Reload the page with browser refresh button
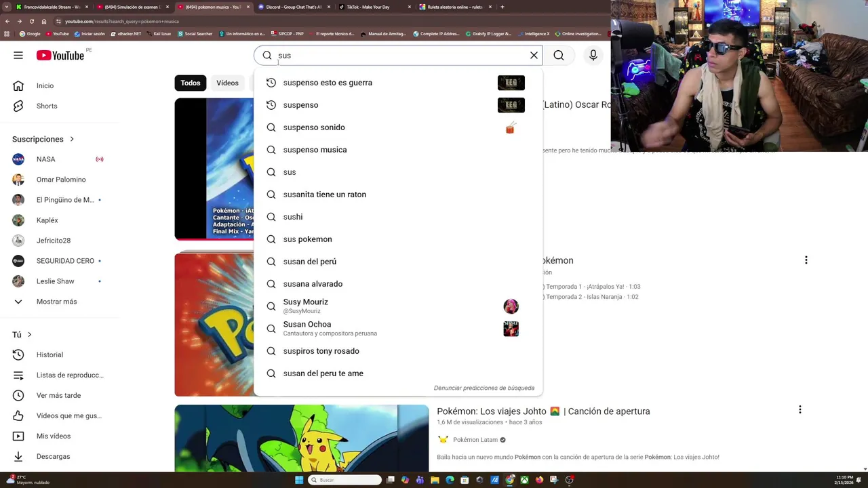The image size is (868, 488). point(31,21)
